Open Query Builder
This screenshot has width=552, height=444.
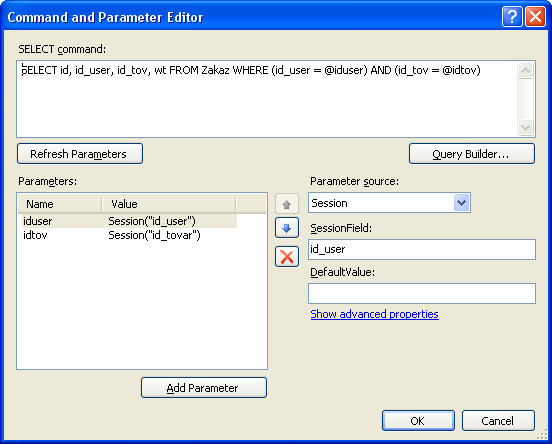click(x=472, y=154)
